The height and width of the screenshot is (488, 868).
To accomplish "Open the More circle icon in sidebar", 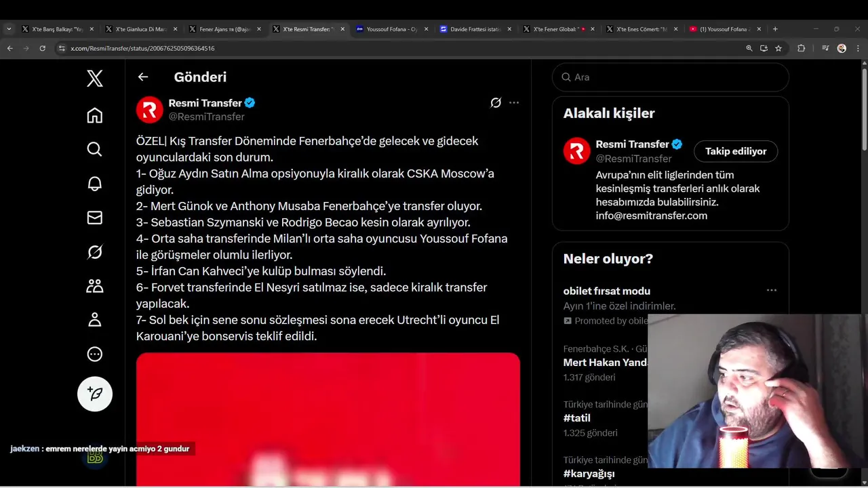I will tap(95, 354).
